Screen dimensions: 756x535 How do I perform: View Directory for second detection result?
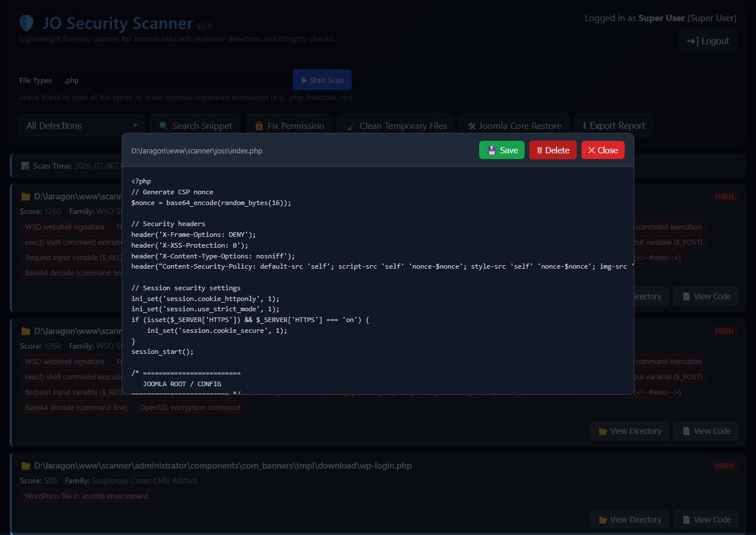pos(630,431)
